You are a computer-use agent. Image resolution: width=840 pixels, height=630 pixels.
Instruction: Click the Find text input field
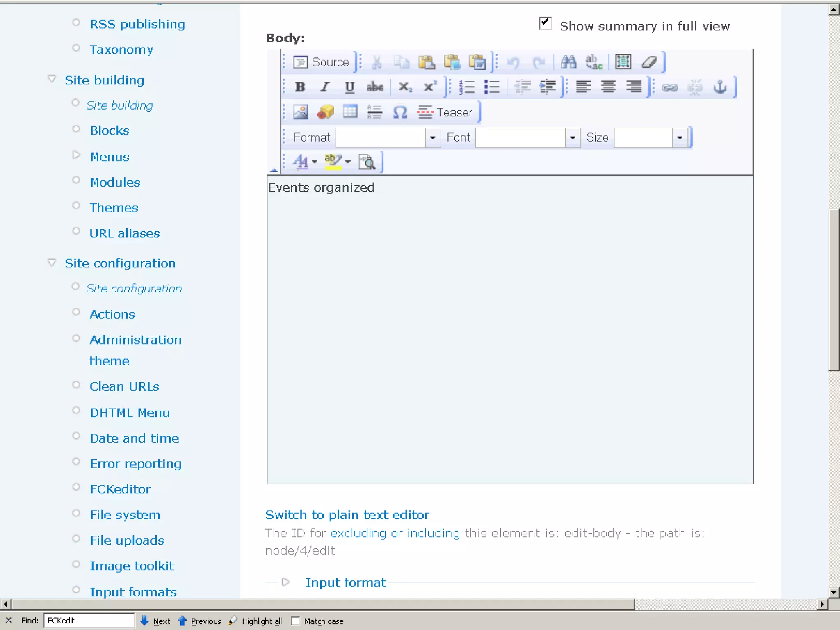click(89, 621)
